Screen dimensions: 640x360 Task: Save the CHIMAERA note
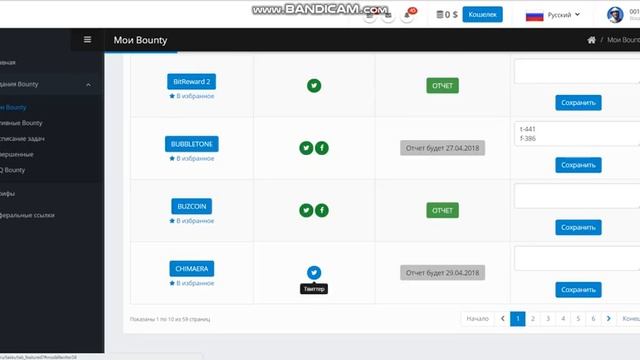[578, 290]
